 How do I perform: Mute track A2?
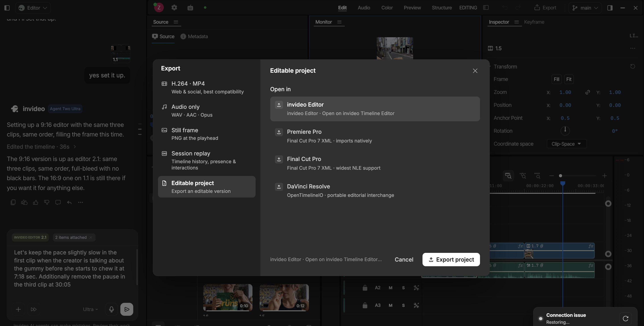[x=390, y=288]
